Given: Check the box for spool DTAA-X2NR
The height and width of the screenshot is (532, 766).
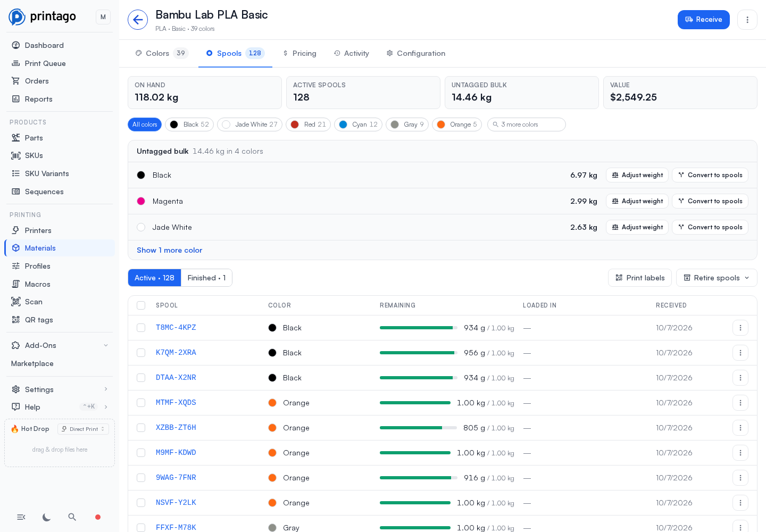Looking at the screenshot, I should (x=141, y=378).
